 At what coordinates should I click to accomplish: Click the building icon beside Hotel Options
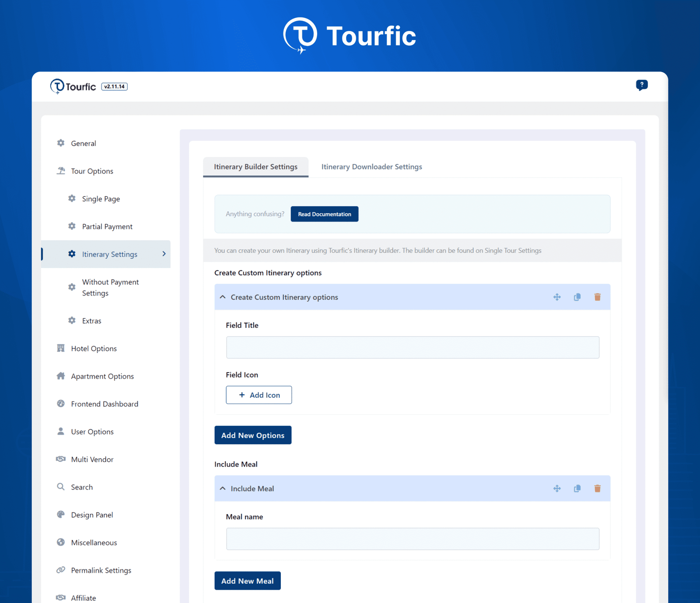pyautogui.click(x=61, y=348)
